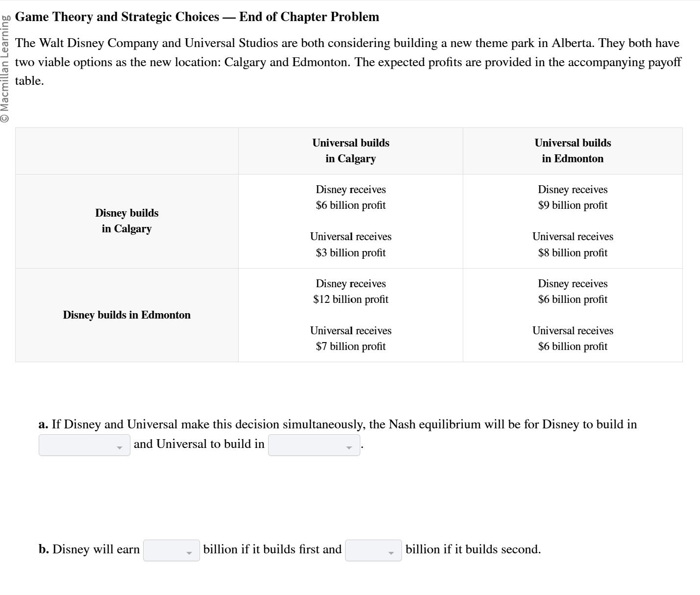Open Universal's Nash equilibrium location dropdown
Screen dimensions: 700x595
click(314, 445)
